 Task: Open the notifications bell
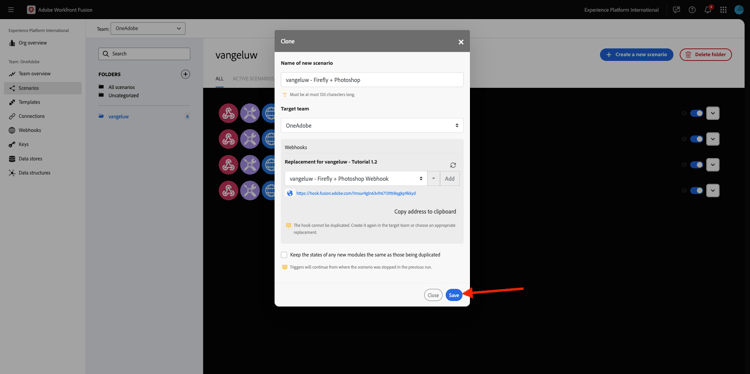click(x=708, y=10)
